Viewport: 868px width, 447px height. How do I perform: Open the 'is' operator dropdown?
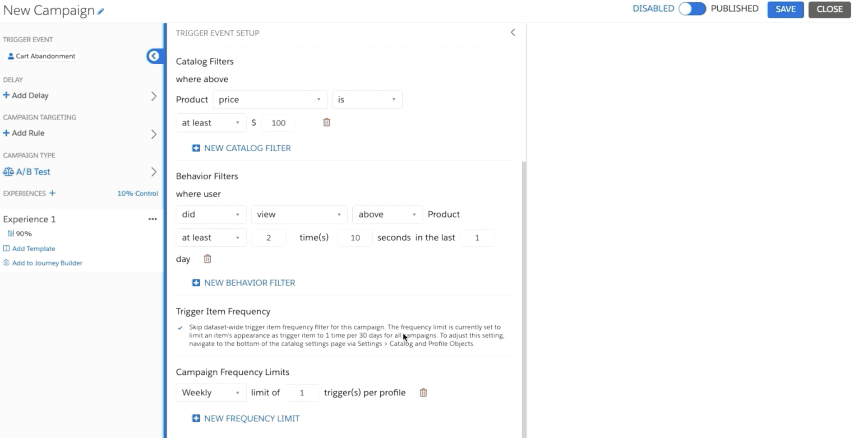coord(367,100)
